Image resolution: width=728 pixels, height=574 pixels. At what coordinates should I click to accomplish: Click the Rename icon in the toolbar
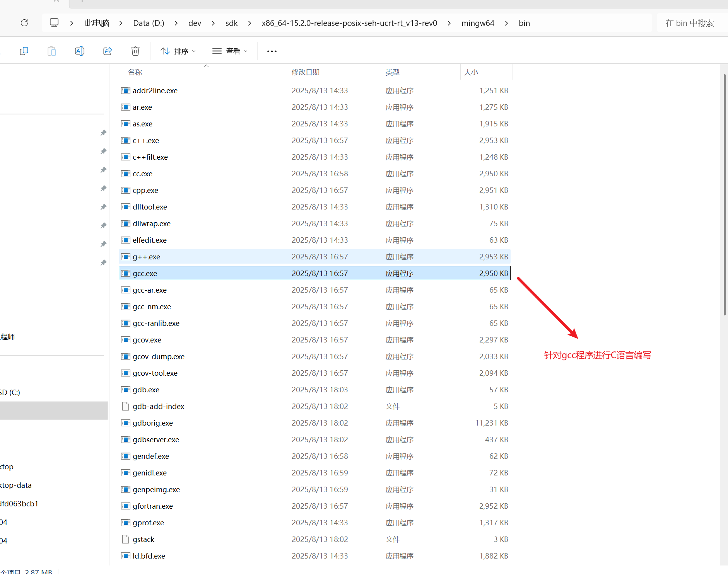click(x=80, y=51)
